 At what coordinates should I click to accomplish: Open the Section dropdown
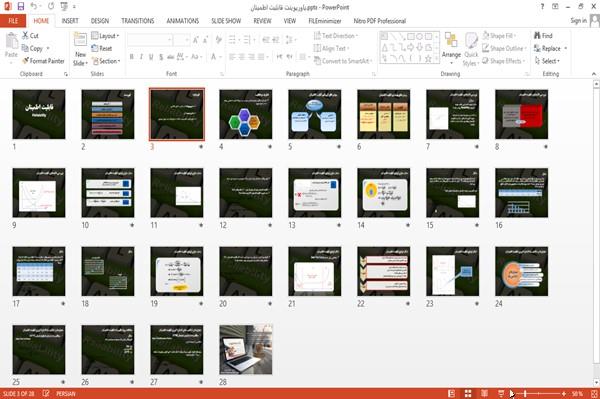pyautogui.click(x=106, y=61)
